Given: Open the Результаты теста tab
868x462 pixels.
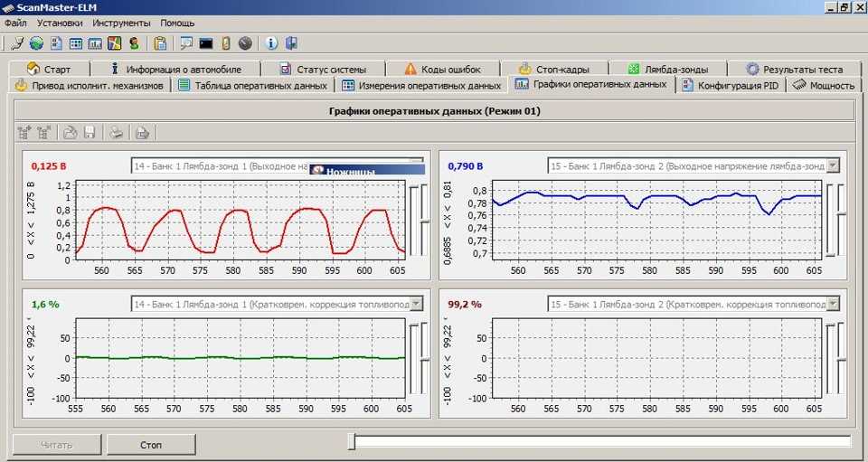Looking at the screenshot, I should 795,69.
